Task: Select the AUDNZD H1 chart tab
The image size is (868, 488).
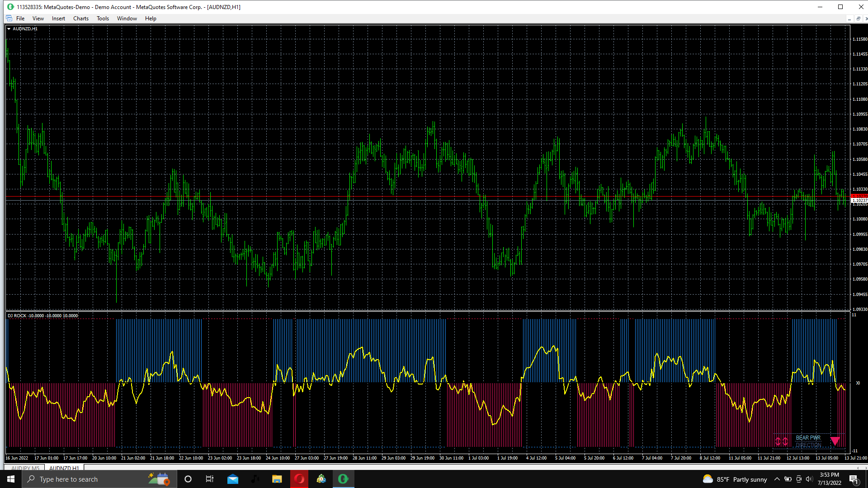Action: (64, 468)
